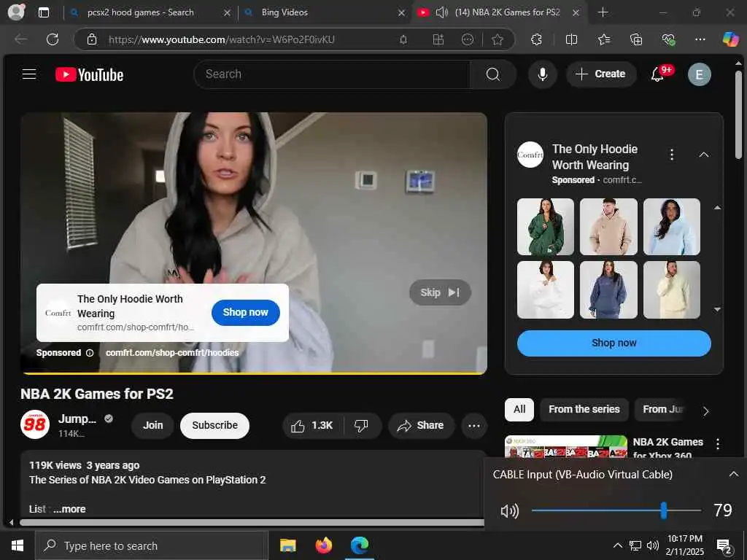Launch Firefox from taskbar
The height and width of the screenshot is (560, 747).
pos(323,545)
